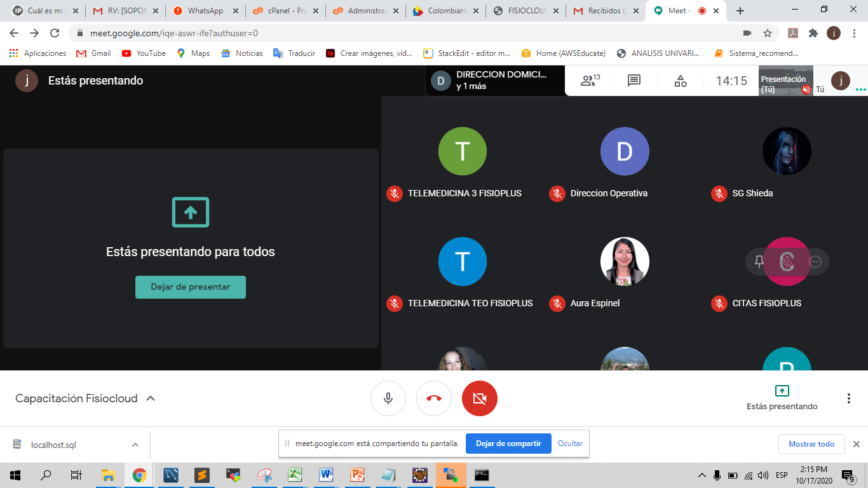Open the activities shapes icon
This screenshot has width=868, height=488.
pyautogui.click(x=681, y=81)
